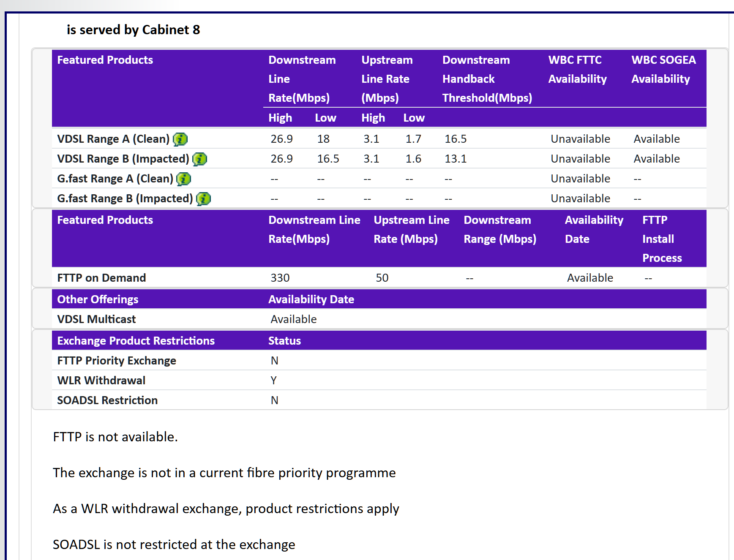Image resolution: width=734 pixels, height=560 pixels.
Task: Select the VDSL Multicast row label
Action: click(x=96, y=319)
